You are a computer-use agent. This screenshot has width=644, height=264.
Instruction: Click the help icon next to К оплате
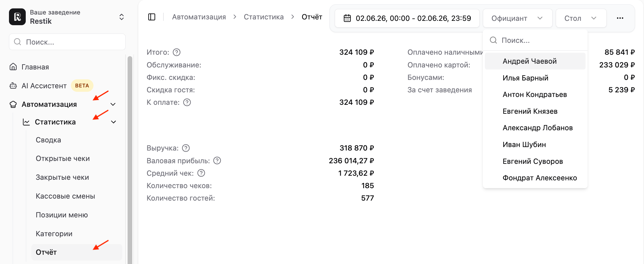(x=187, y=102)
